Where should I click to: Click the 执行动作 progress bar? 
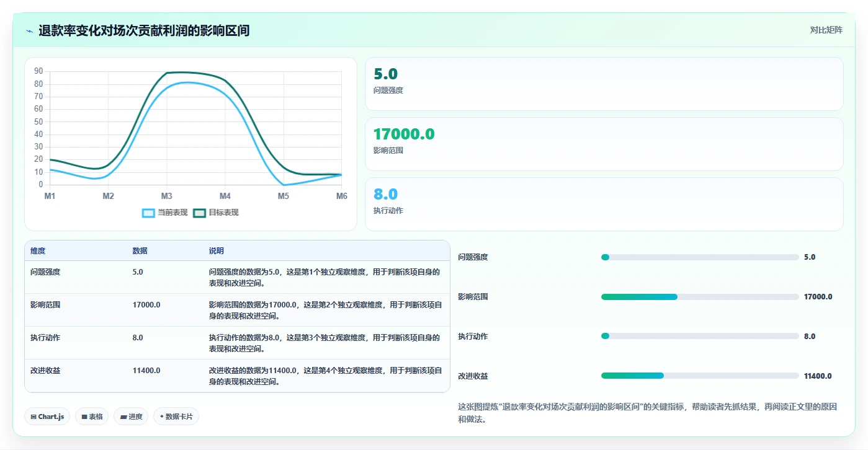[700, 337]
